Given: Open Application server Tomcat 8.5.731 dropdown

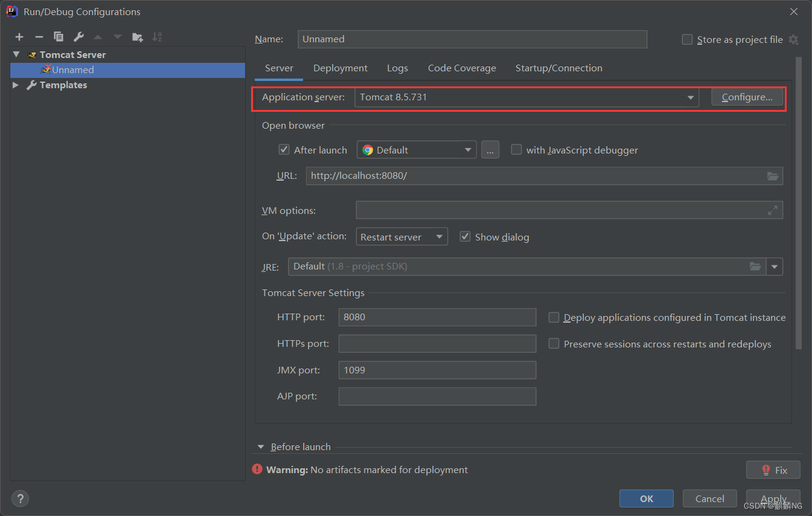Looking at the screenshot, I should point(526,97).
